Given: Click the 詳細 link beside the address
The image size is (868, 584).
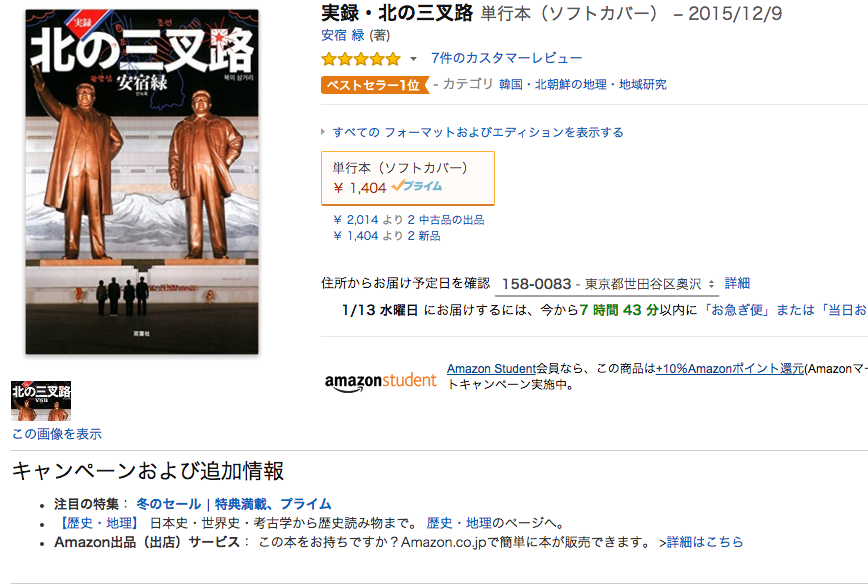Looking at the screenshot, I should 737,283.
